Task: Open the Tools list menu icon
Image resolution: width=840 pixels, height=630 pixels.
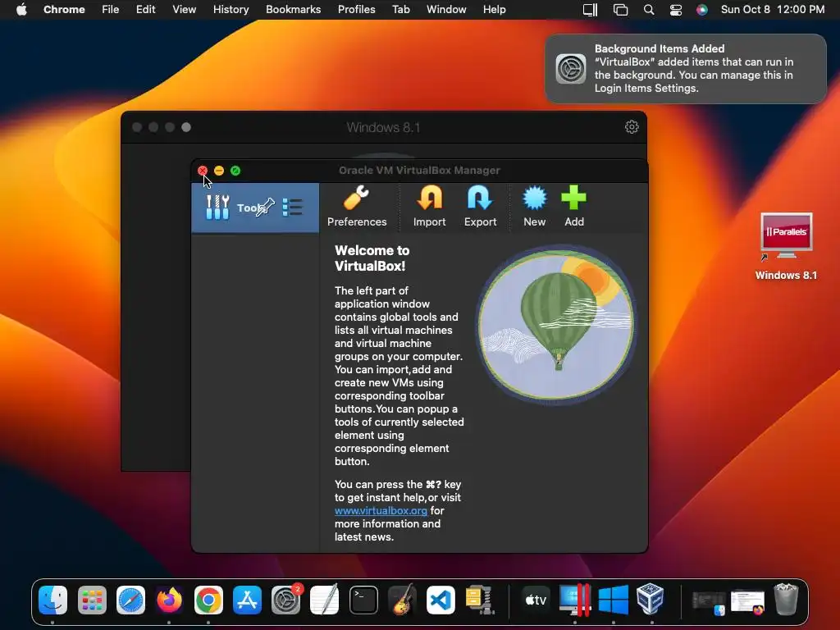Action: point(293,208)
